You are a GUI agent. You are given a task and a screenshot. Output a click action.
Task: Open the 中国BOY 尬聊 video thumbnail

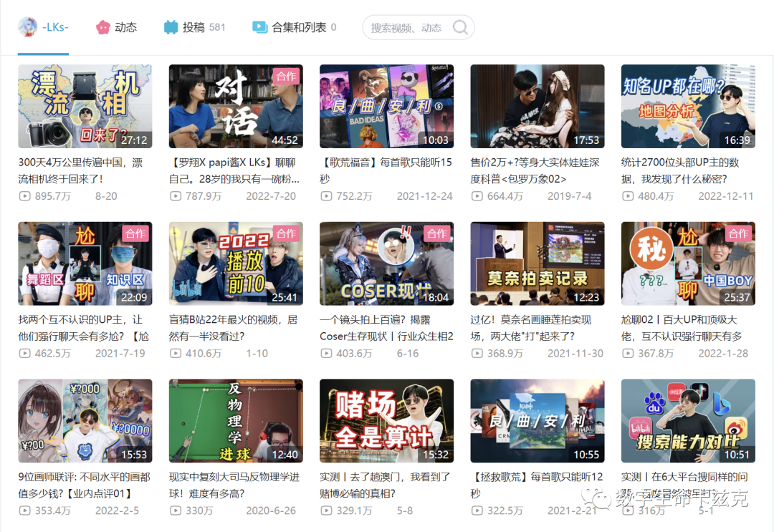click(688, 263)
